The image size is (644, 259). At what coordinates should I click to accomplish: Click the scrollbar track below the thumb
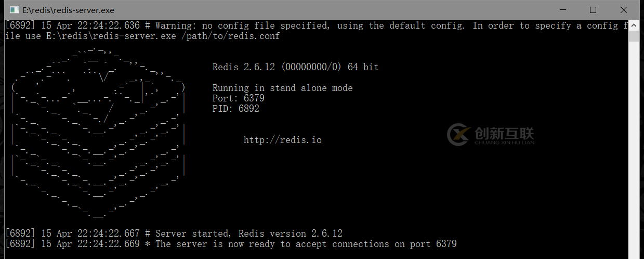point(634,156)
